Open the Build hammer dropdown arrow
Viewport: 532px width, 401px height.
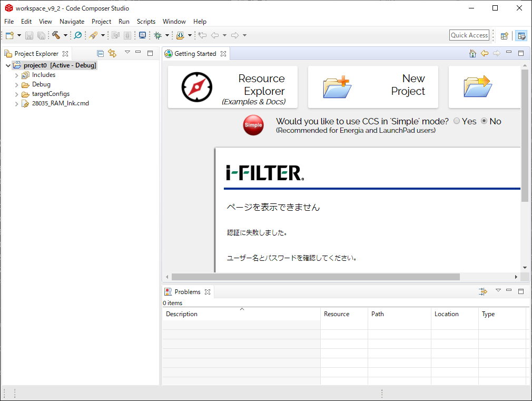65,35
